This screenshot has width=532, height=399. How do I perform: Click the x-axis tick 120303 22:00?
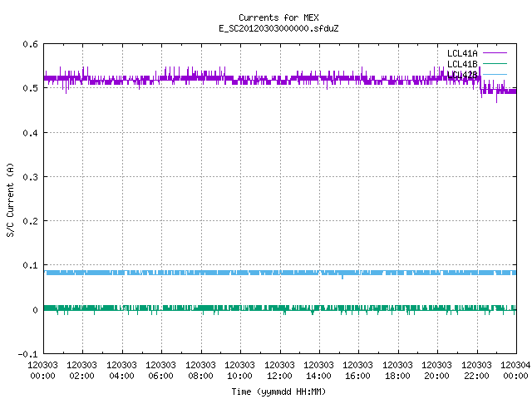476,370
